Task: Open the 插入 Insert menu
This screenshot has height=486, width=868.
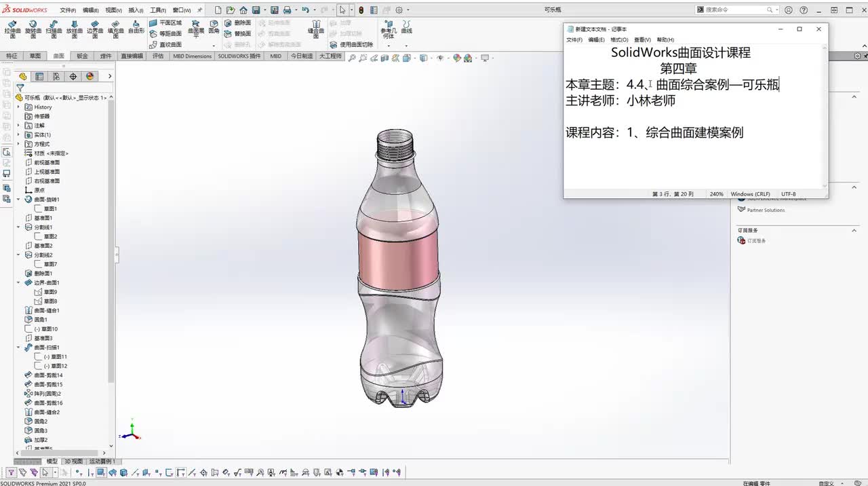Action: (136, 10)
